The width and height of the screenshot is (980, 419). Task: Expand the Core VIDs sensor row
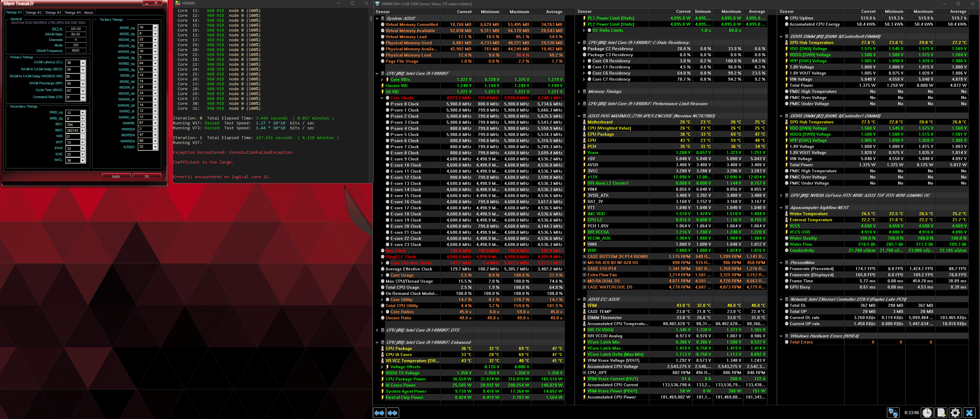pos(382,79)
